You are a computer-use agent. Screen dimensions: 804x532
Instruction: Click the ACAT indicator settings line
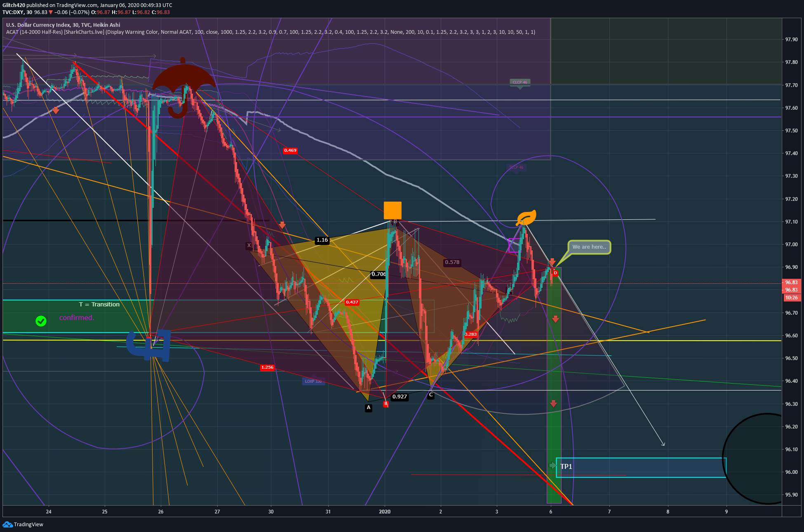pyautogui.click(x=270, y=32)
